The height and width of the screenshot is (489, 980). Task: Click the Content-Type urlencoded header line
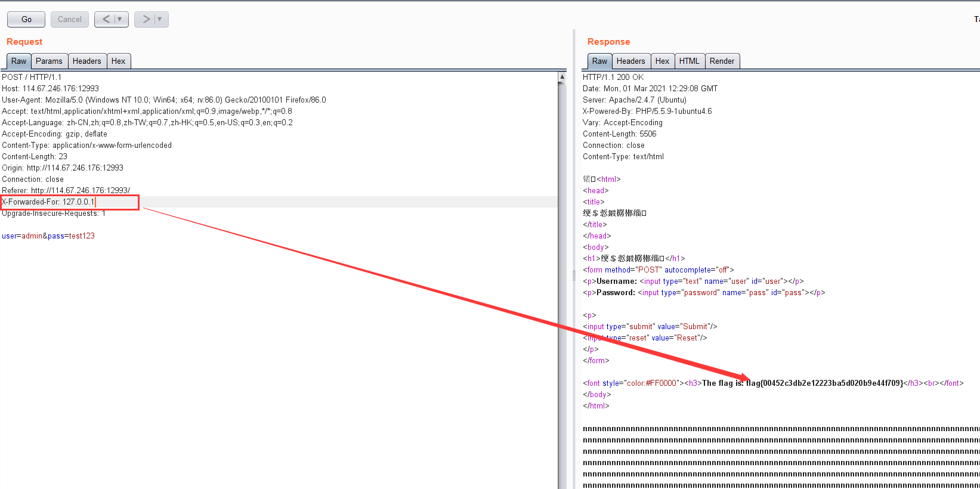[87, 145]
